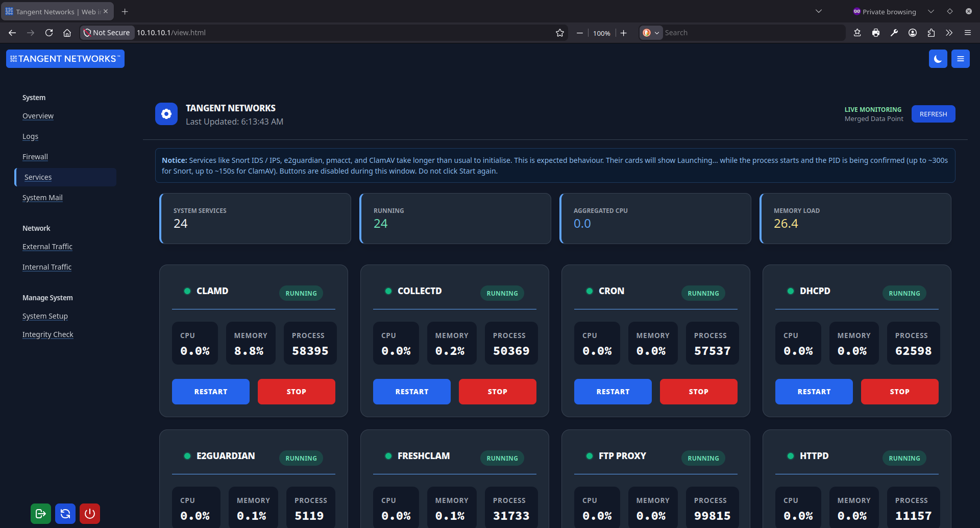Viewport: 980px width, 528px height.
Task: Restart the CLAMD service
Action: click(x=210, y=391)
